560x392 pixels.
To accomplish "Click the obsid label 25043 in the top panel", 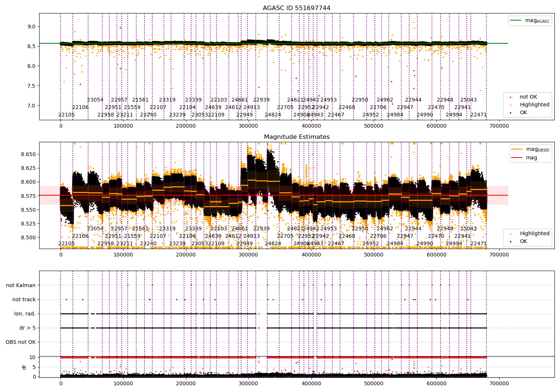I will 469,100.
